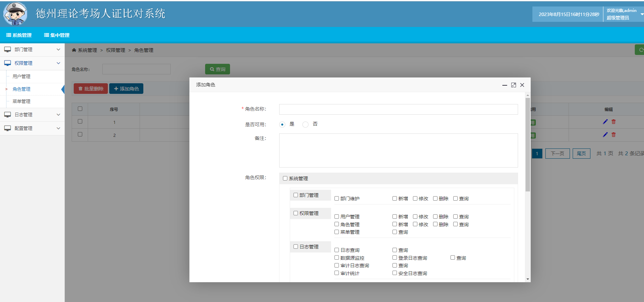
Task: Check the 日志管理 permission checkbox
Action: [x=296, y=247]
